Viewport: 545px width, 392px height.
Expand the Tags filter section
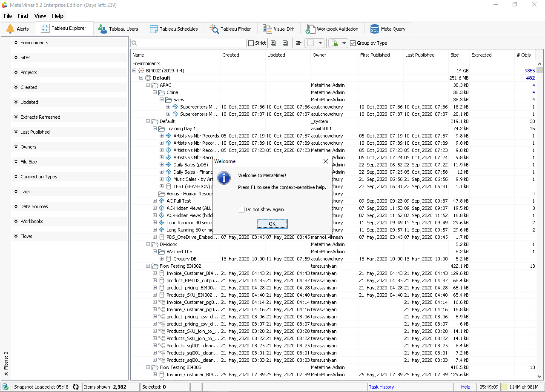point(69,192)
